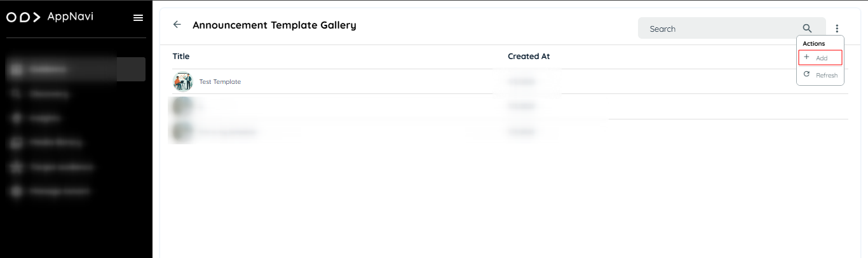Open the Test Template entry

(x=220, y=82)
